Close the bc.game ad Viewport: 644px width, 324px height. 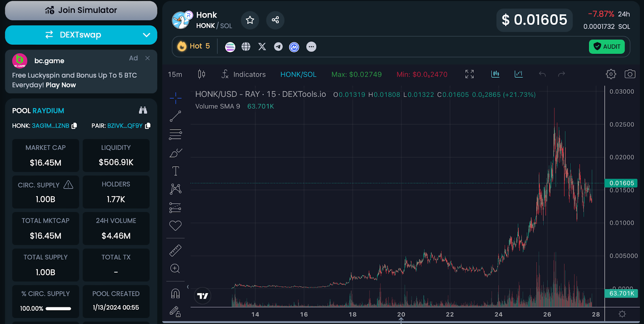pyautogui.click(x=148, y=58)
